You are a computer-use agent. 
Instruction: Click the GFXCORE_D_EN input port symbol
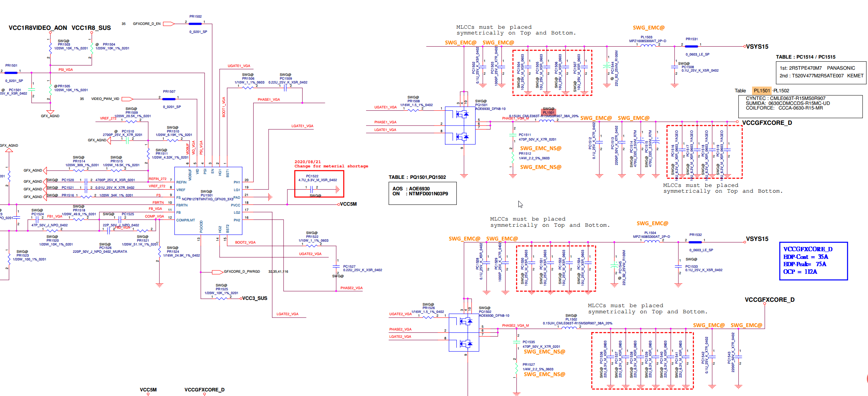tap(169, 24)
